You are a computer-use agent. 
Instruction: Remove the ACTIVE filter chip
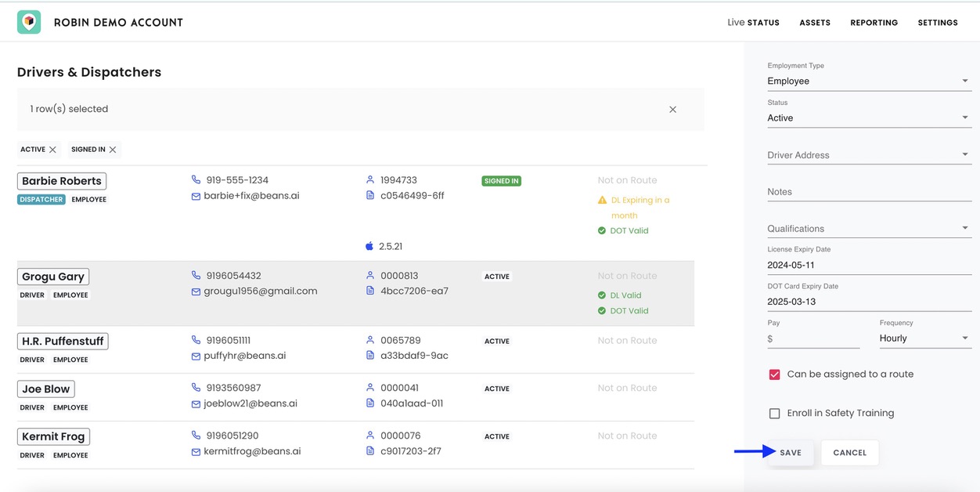click(x=52, y=150)
